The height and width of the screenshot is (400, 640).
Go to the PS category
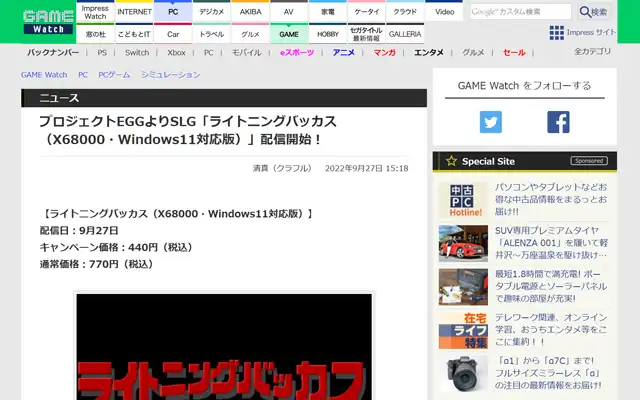pos(102,52)
